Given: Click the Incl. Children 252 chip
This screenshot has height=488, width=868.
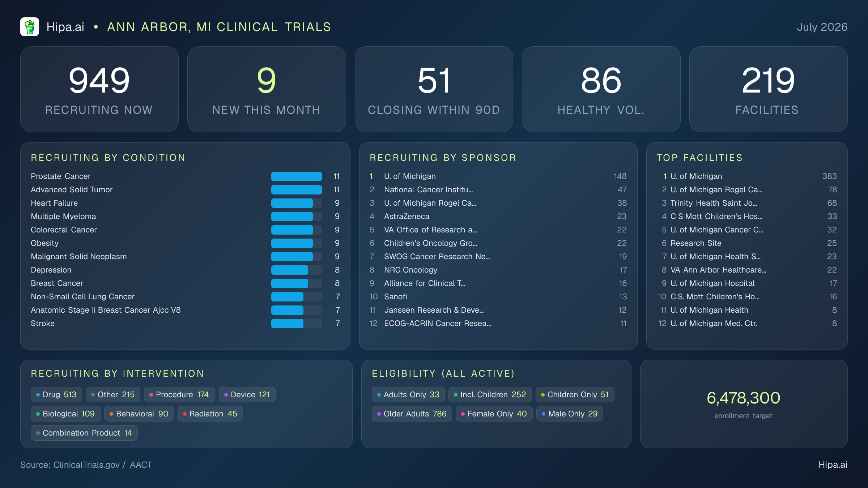Looking at the screenshot, I should tap(490, 395).
